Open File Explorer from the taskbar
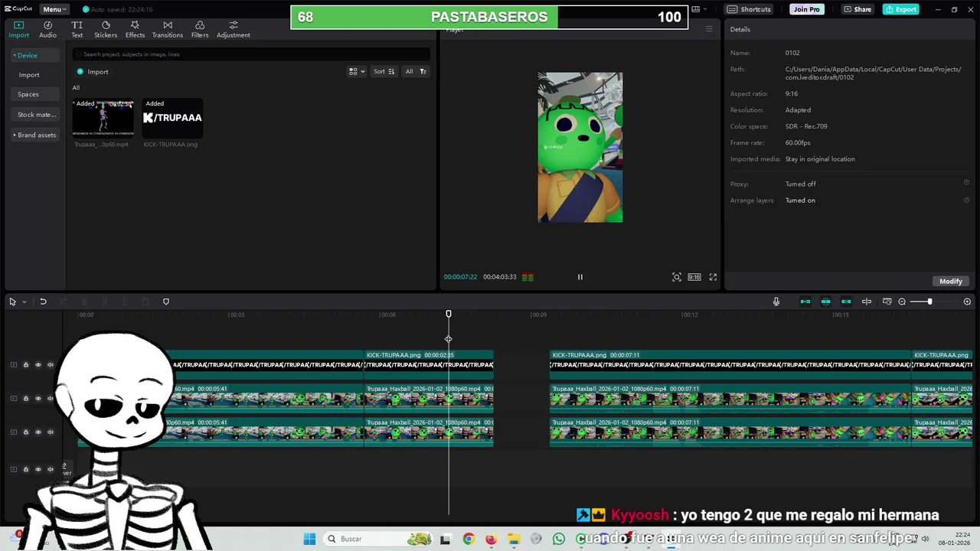 click(x=514, y=539)
